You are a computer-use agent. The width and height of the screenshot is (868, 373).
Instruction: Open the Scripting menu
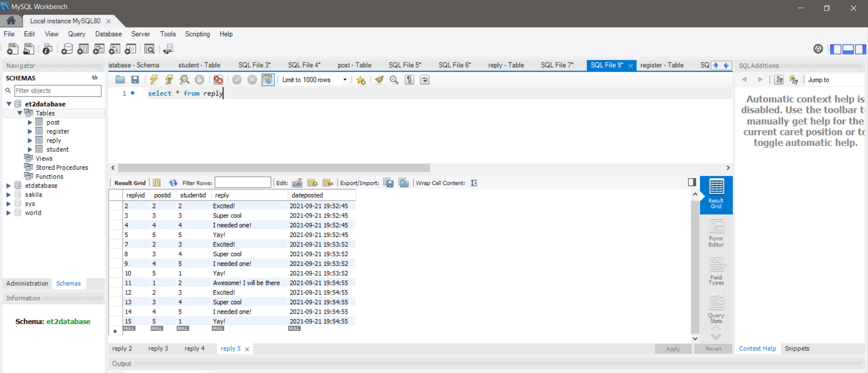click(x=197, y=34)
